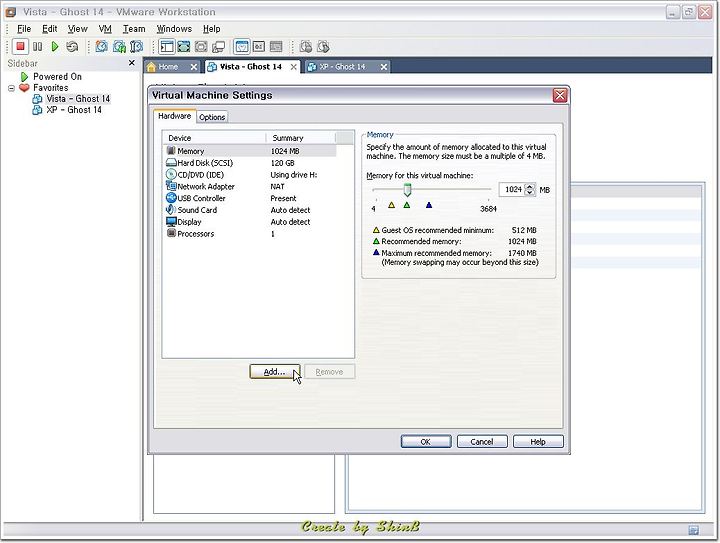Toggle the Show Sidebar toolbar icon

click(x=166, y=46)
